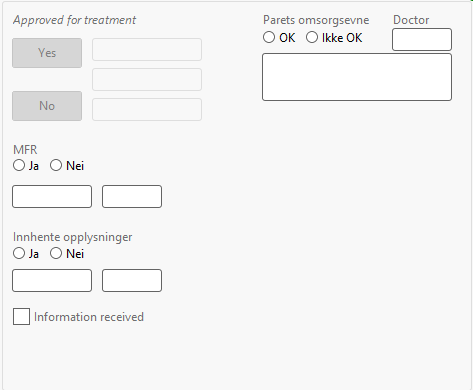Click the top disabled field beside Yes button

[147, 50]
